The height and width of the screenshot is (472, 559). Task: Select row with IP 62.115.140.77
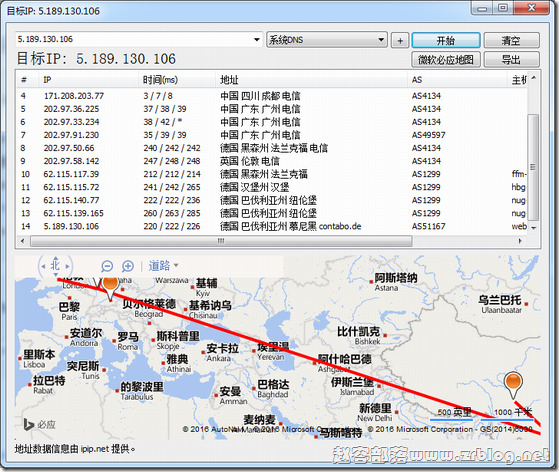272,200
